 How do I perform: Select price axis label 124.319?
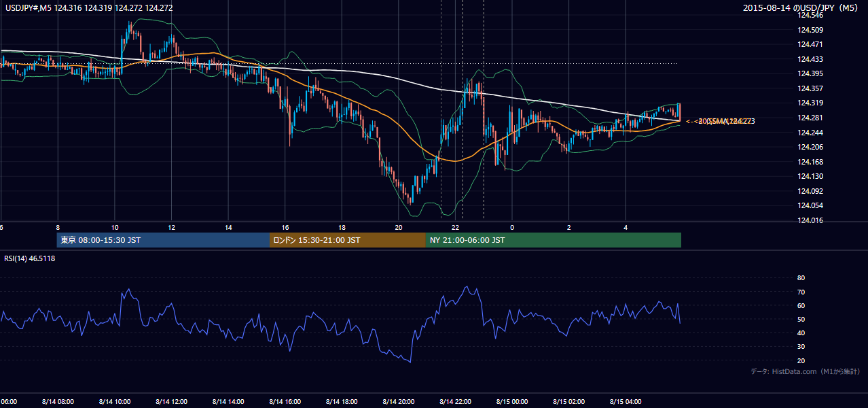(811, 103)
